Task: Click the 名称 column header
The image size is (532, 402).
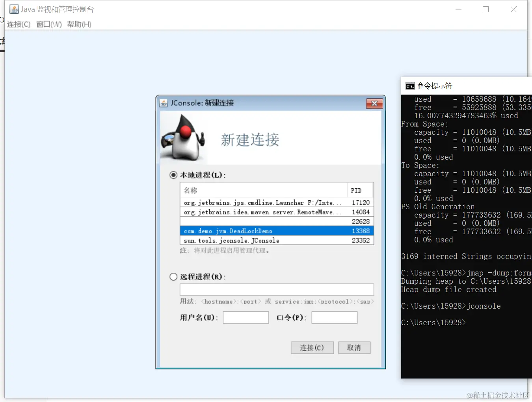Action: point(264,190)
